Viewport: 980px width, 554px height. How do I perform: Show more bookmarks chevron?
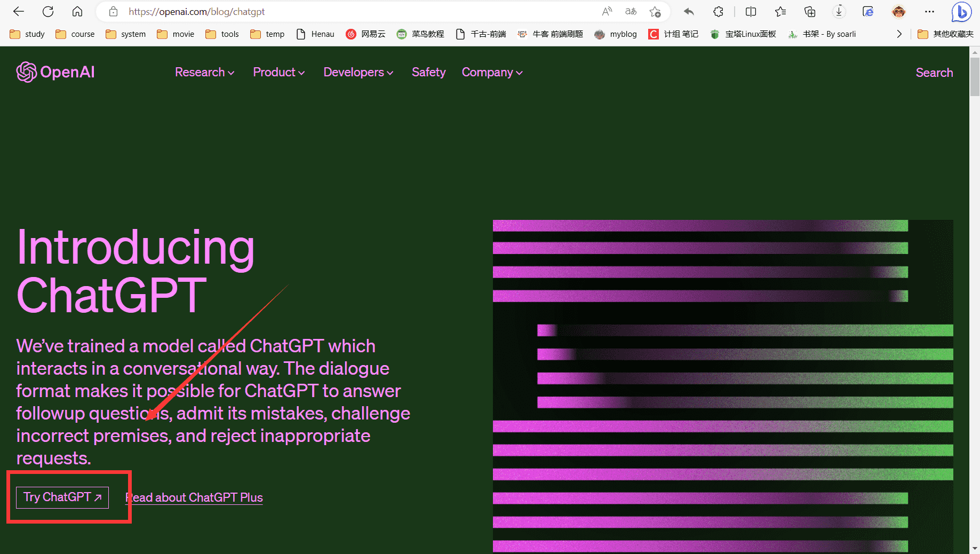(899, 34)
